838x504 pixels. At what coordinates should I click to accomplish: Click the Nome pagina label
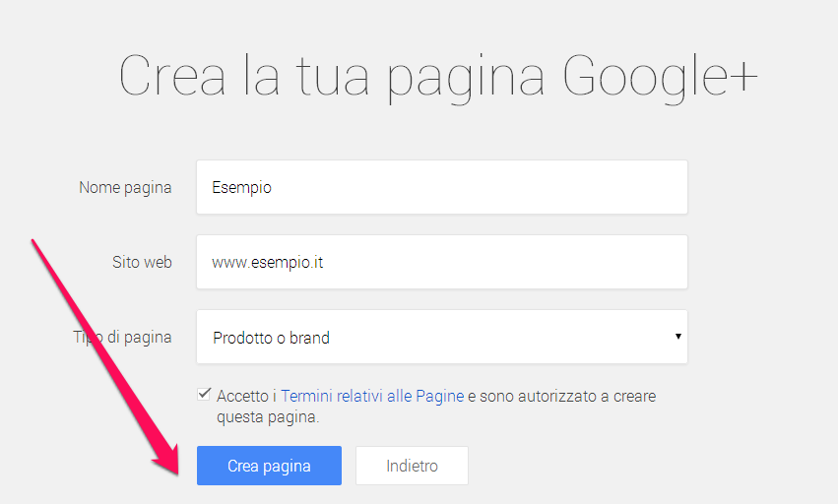click(x=125, y=187)
